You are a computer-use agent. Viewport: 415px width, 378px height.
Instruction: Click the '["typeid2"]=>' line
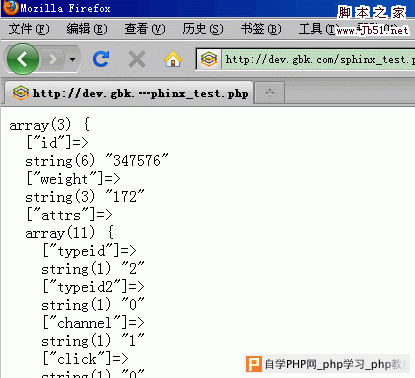point(93,287)
